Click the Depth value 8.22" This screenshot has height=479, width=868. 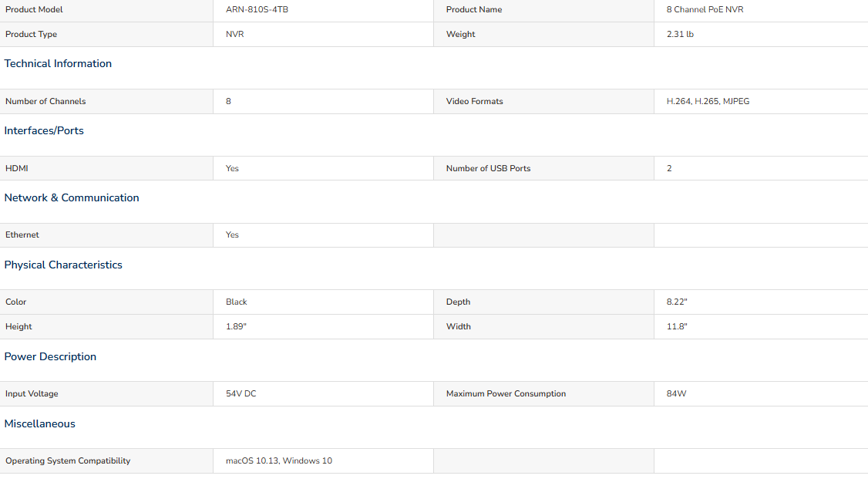click(677, 302)
